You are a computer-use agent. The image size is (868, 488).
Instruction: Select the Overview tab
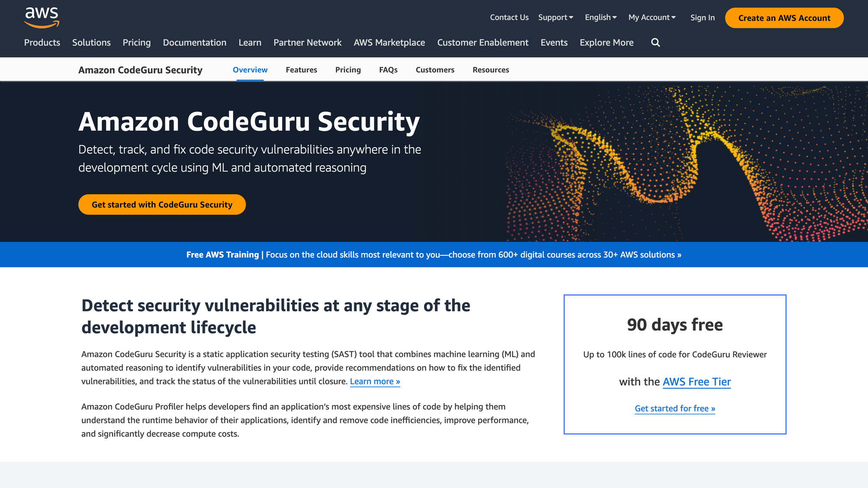click(250, 69)
